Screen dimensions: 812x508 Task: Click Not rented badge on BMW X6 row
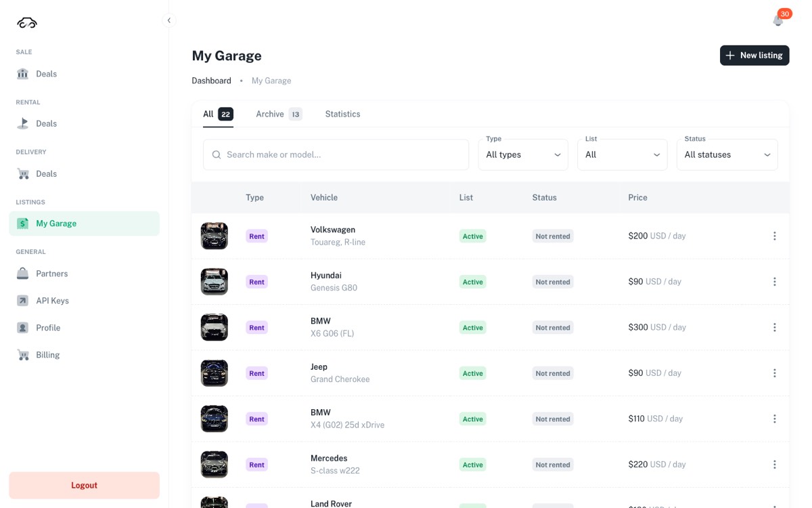(553, 328)
